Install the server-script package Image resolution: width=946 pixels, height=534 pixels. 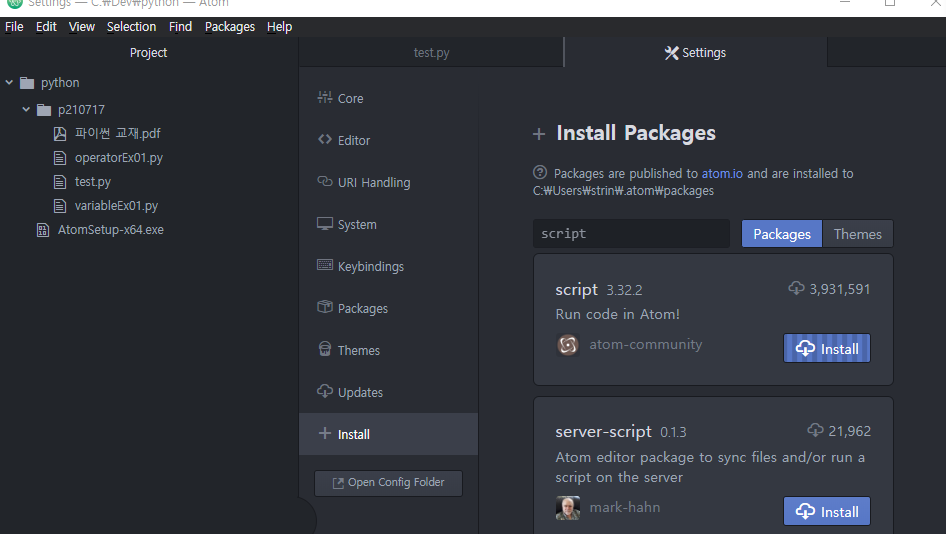point(827,511)
